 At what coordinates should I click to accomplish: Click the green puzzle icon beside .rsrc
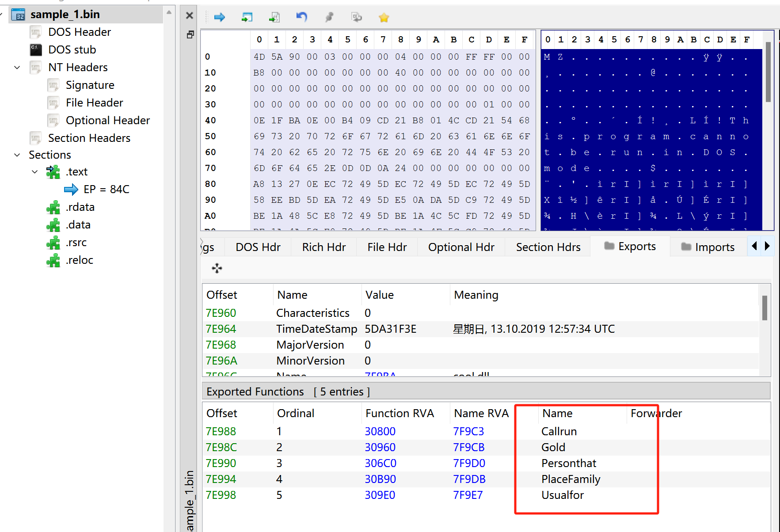point(53,243)
